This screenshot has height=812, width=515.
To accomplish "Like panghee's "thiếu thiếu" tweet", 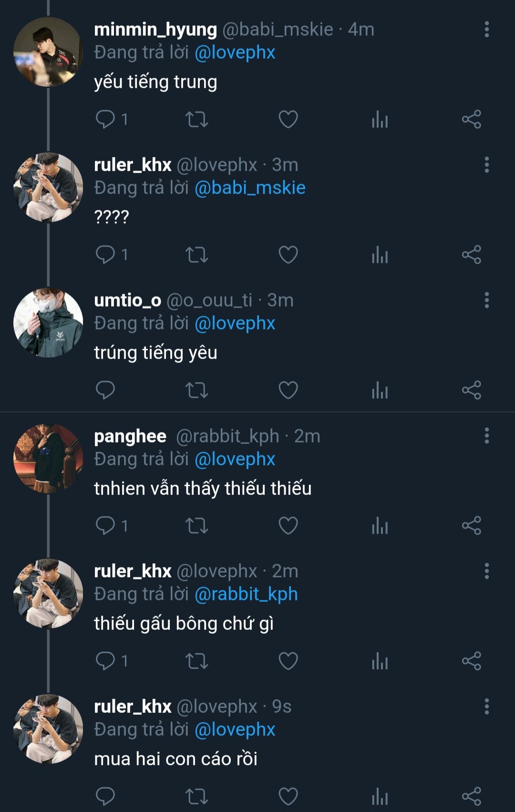I will click(288, 525).
